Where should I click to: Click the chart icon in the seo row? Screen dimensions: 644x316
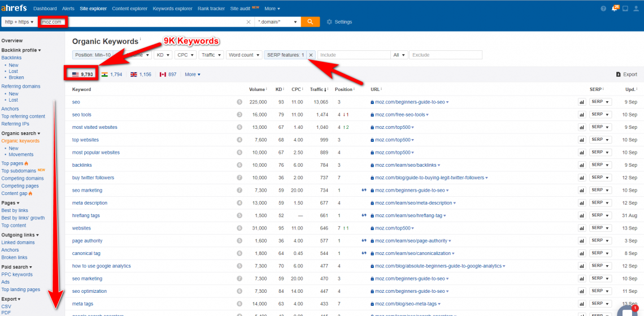tap(581, 102)
